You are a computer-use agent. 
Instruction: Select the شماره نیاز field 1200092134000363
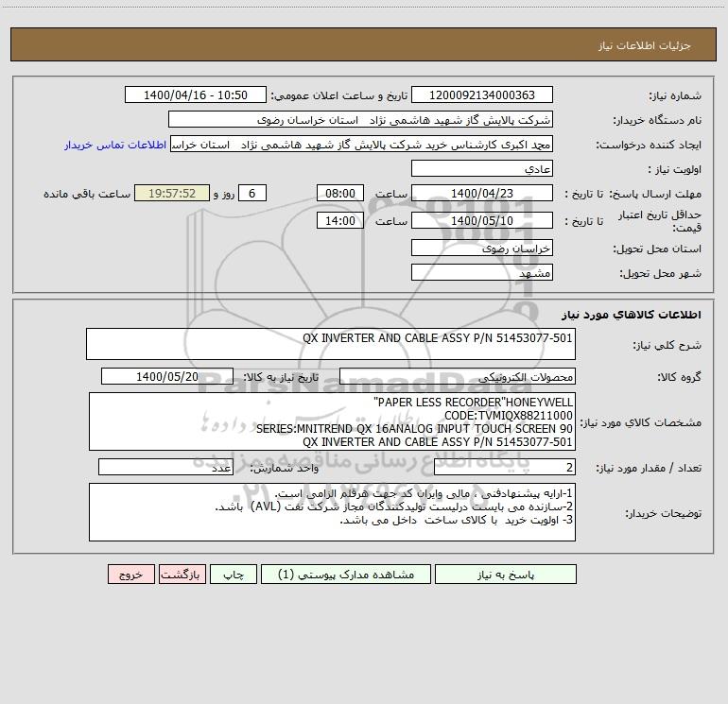pos(482,94)
